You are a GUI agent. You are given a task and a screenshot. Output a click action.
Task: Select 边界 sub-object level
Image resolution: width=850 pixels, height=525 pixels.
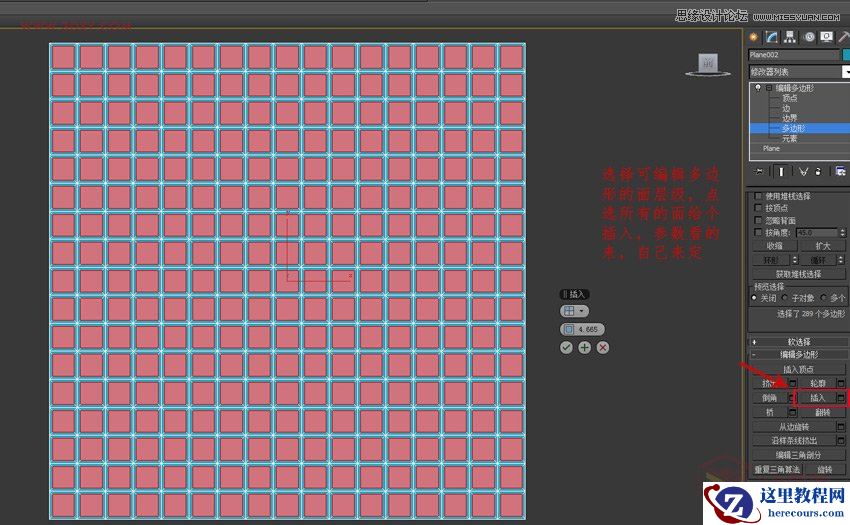pyautogui.click(x=789, y=118)
